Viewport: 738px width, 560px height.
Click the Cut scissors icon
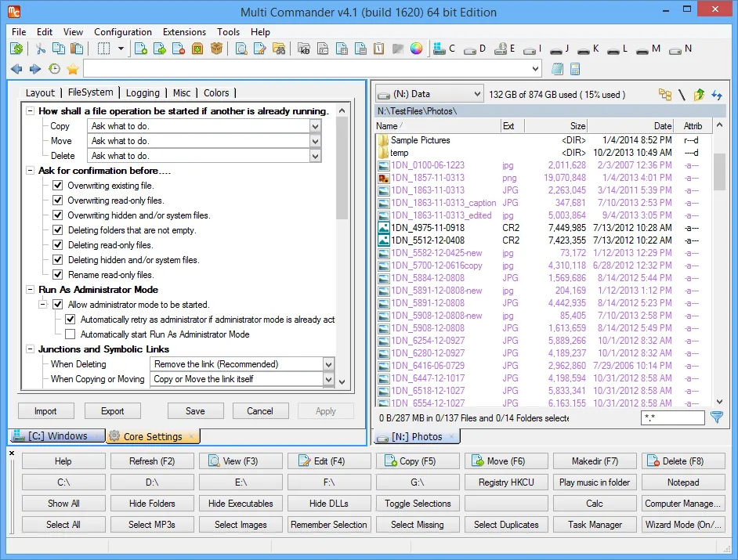point(41,49)
